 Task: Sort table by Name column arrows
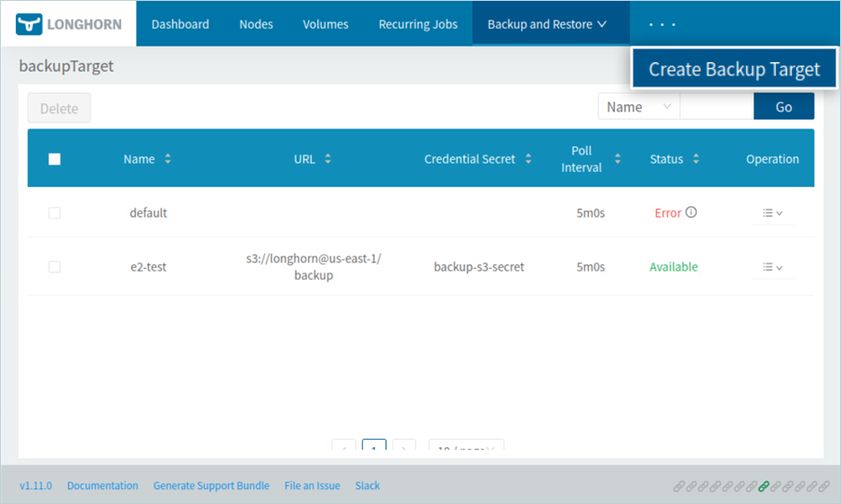click(x=167, y=159)
